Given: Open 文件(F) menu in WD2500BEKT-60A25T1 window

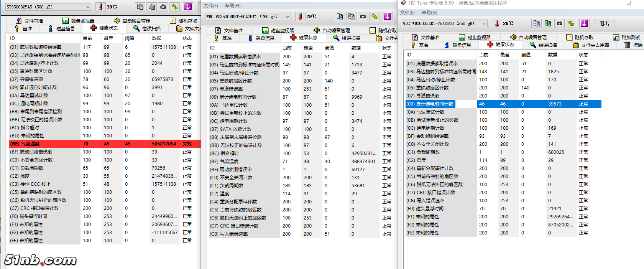Looking at the screenshot, I should (210, 6).
